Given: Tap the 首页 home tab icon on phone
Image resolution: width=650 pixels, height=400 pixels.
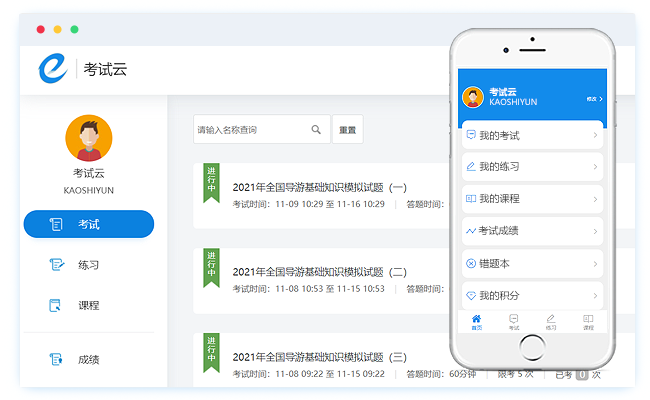Looking at the screenshot, I should point(476,321).
